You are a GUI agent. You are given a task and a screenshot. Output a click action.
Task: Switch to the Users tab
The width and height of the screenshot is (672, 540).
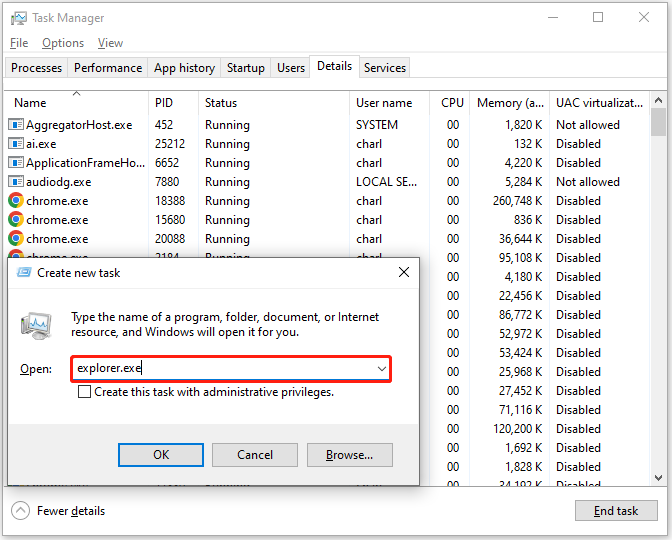(291, 68)
